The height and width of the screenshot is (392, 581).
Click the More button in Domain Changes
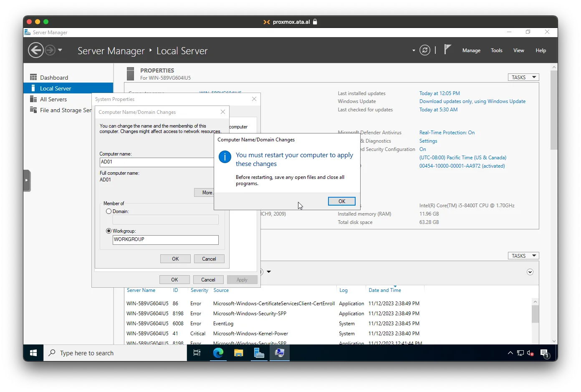coord(204,192)
